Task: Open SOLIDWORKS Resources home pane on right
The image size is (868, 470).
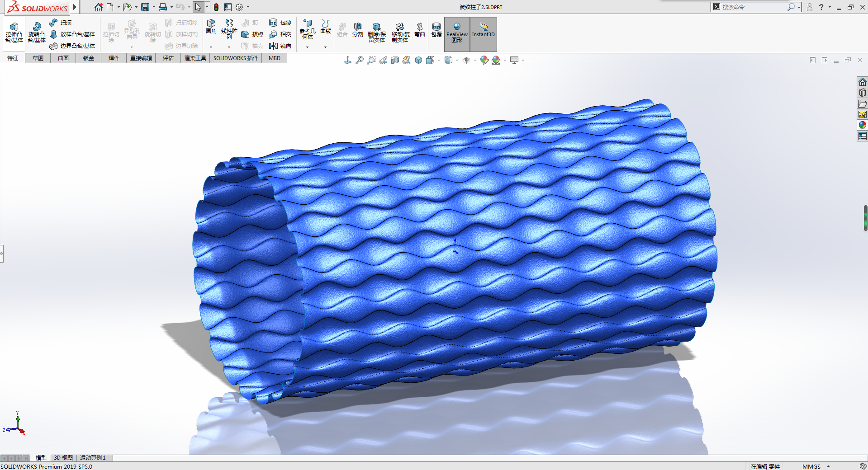Action: click(x=863, y=82)
